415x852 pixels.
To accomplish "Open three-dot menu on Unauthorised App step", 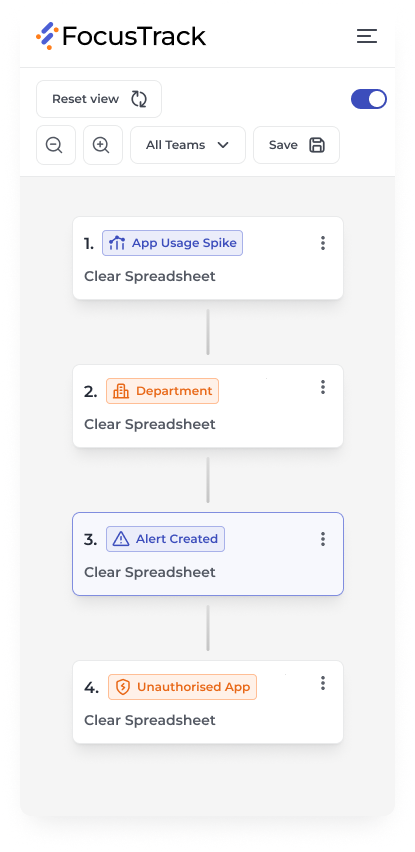I will [x=323, y=683].
